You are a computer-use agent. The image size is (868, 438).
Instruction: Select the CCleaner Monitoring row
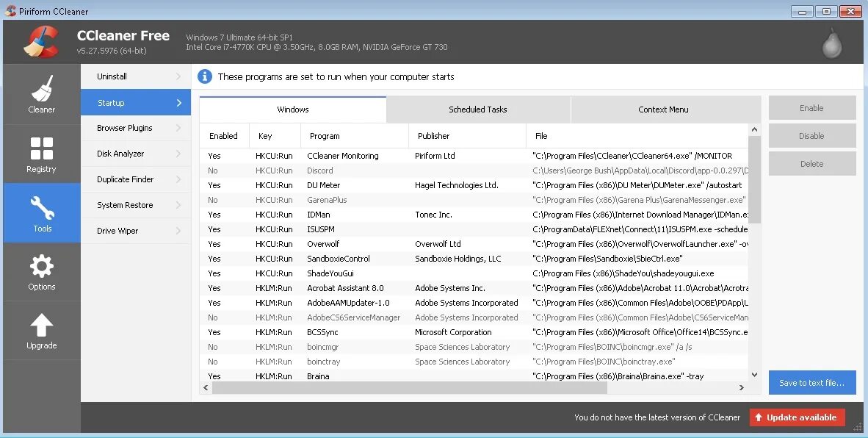tap(474, 156)
